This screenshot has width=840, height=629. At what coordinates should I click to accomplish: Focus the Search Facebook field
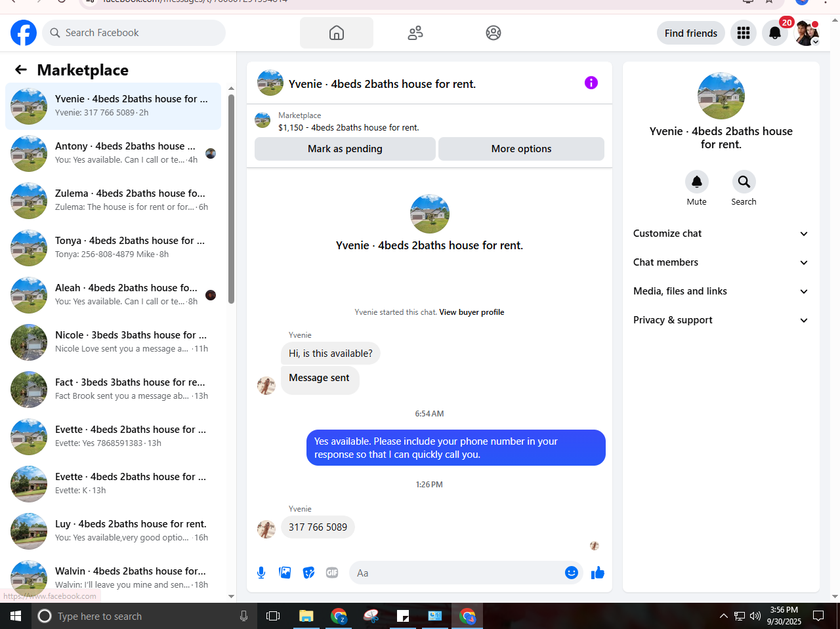coord(134,33)
